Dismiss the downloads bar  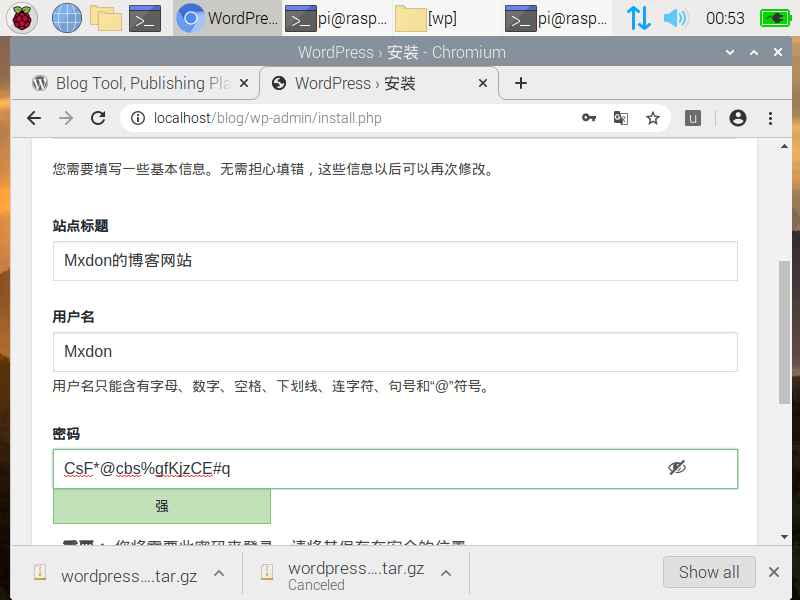[773, 572]
